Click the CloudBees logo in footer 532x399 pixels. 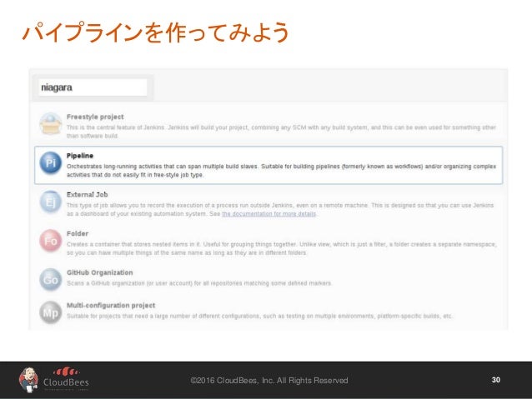point(66,379)
